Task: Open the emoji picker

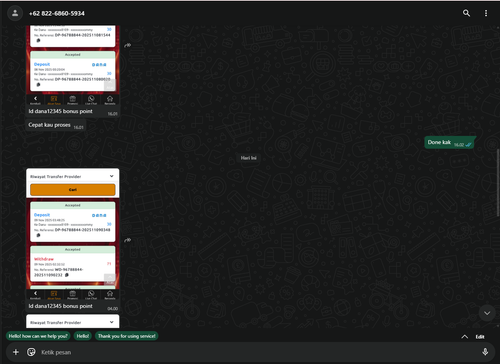Action: pos(31,352)
